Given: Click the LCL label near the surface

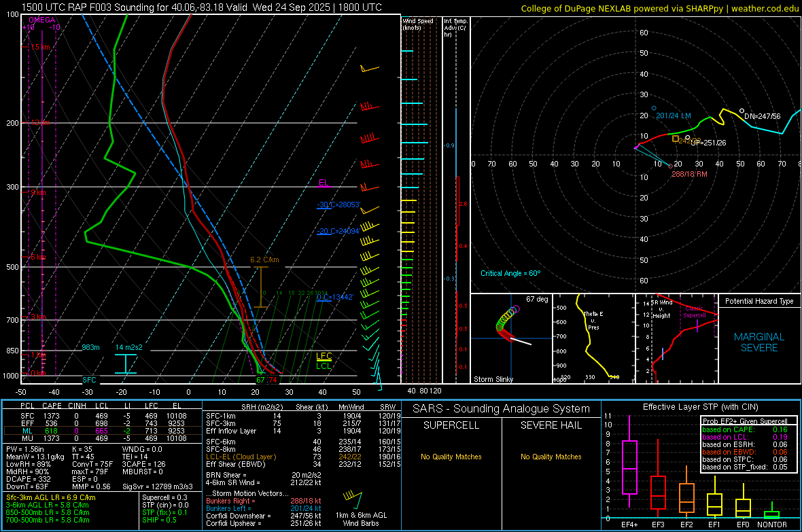Looking at the screenshot, I should [x=324, y=366].
